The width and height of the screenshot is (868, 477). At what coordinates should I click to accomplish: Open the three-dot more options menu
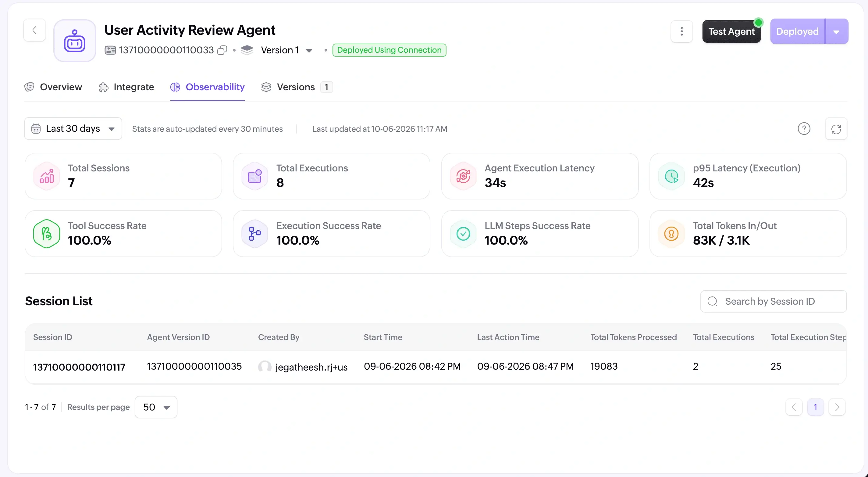(x=682, y=31)
